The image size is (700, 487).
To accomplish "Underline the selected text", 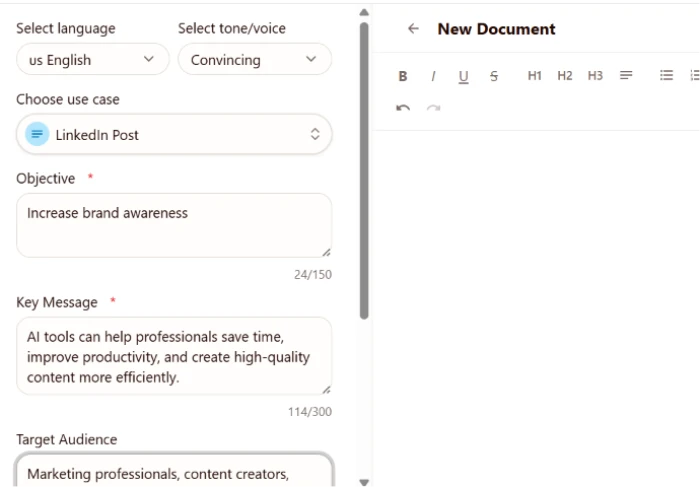I will (463, 77).
